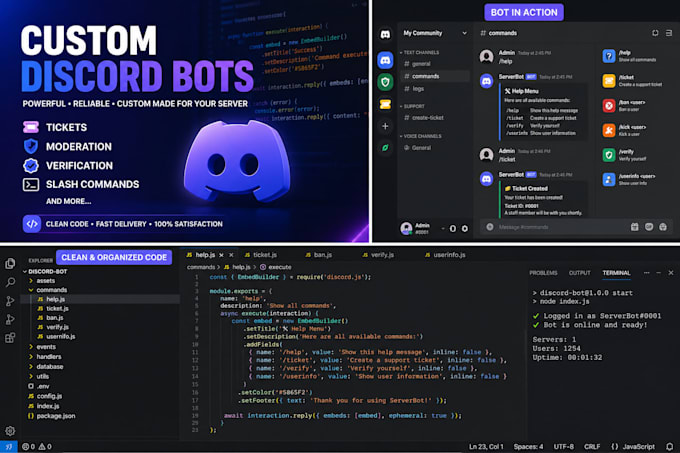Open the terminal panel more-actions ellipsis
The image size is (680, 453).
click(x=647, y=273)
